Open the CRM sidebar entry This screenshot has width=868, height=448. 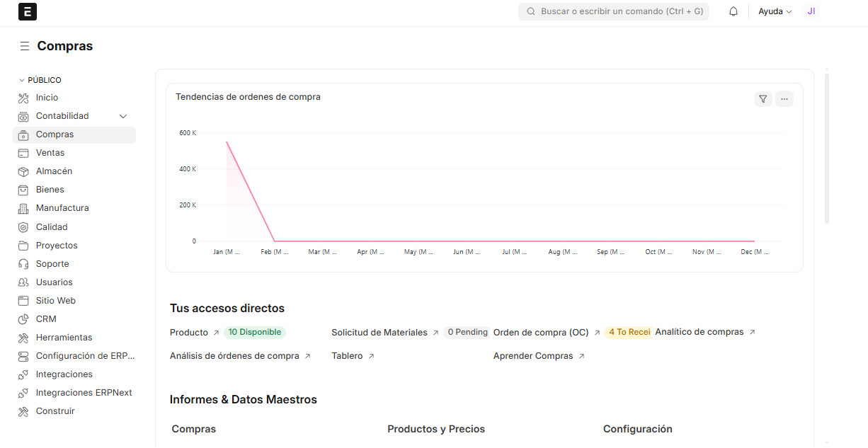pyautogui.click(x=46, y=319)
